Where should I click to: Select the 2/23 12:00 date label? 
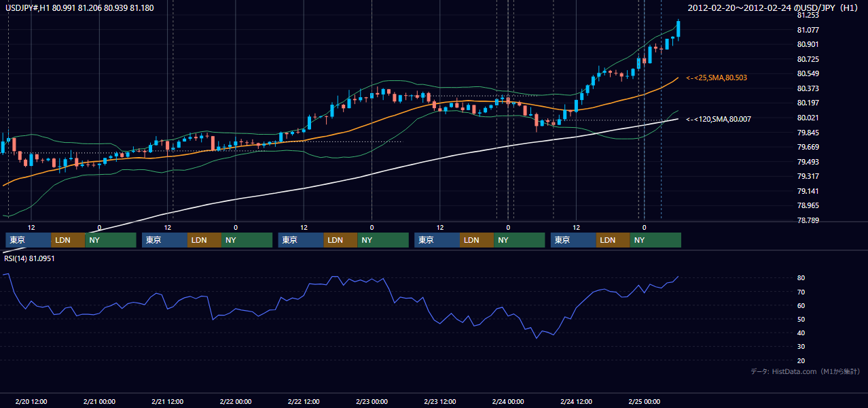click(439, 402)
